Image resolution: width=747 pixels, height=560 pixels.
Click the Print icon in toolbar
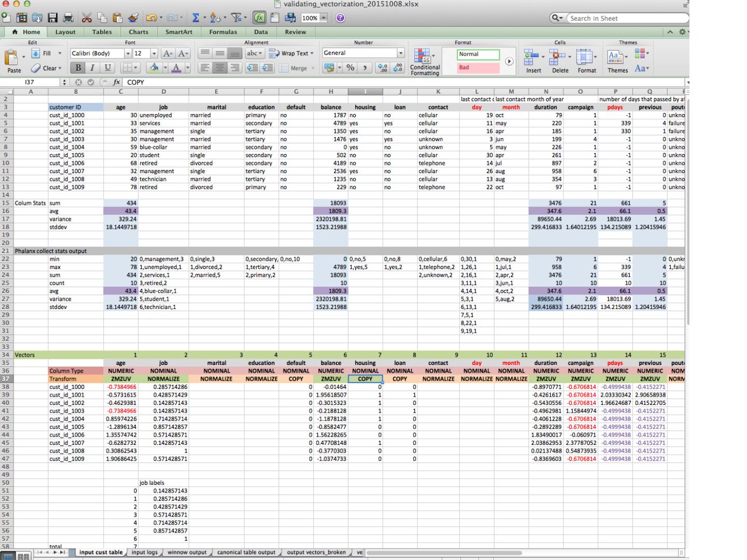(x=68, y=18)
